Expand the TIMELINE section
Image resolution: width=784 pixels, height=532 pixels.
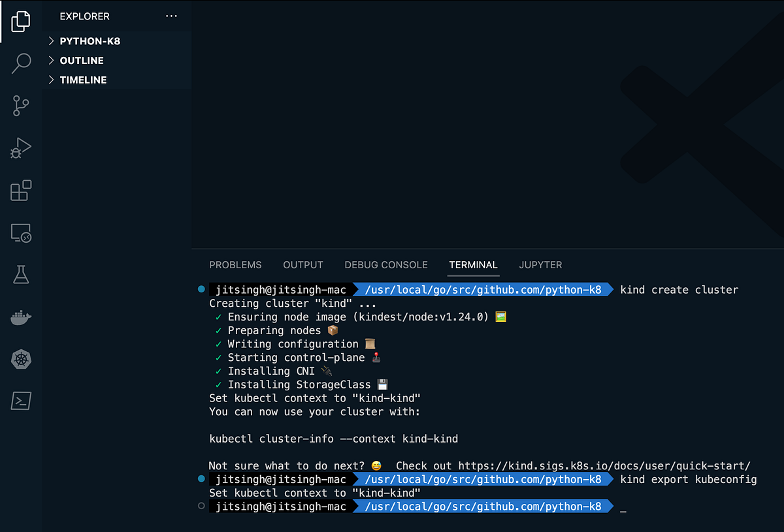[x=83, y=80]
